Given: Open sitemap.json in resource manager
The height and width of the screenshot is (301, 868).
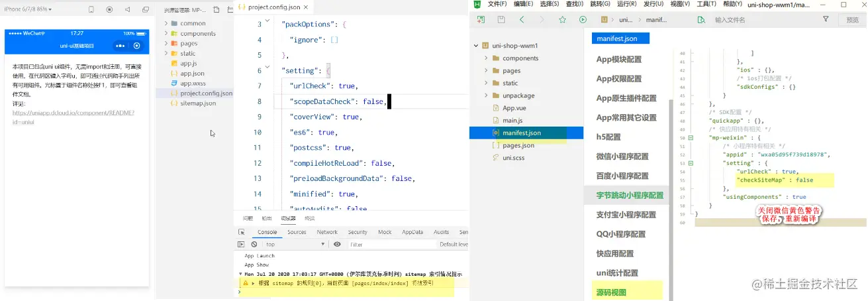Looking at the screenshot, I should click(198, 103).
